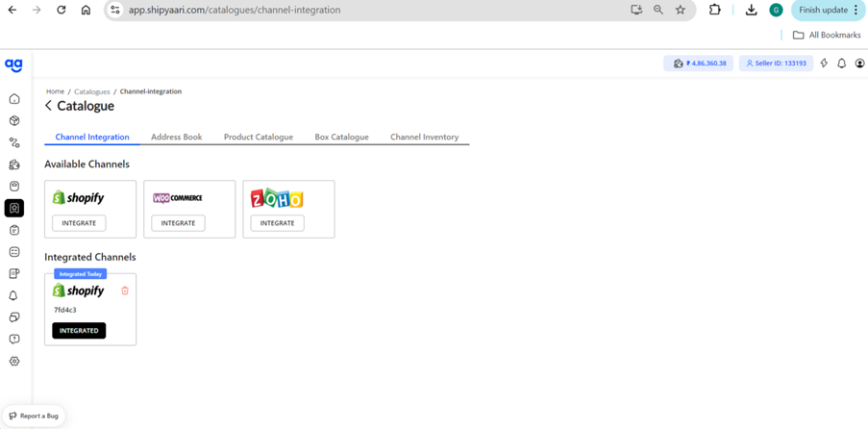Click the Shopify logo in Available Channels

click(x=78, y=197)
